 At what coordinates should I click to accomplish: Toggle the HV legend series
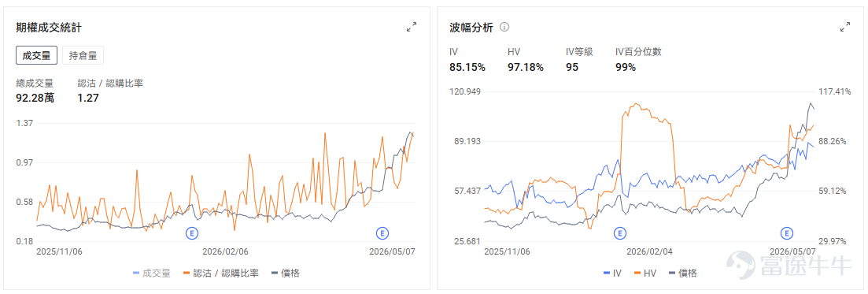coord(645,273)
